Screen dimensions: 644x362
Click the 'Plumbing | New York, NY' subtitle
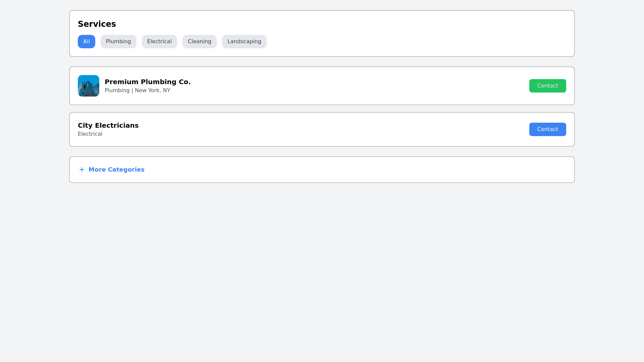coord(137,90)
